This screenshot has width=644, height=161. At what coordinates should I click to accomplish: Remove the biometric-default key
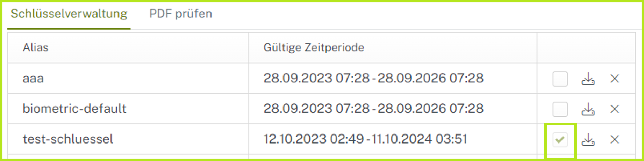coord(614,109)
